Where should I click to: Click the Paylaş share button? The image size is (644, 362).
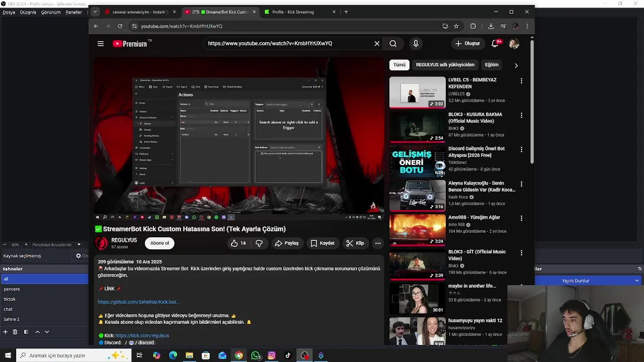(x=287, y=243)
